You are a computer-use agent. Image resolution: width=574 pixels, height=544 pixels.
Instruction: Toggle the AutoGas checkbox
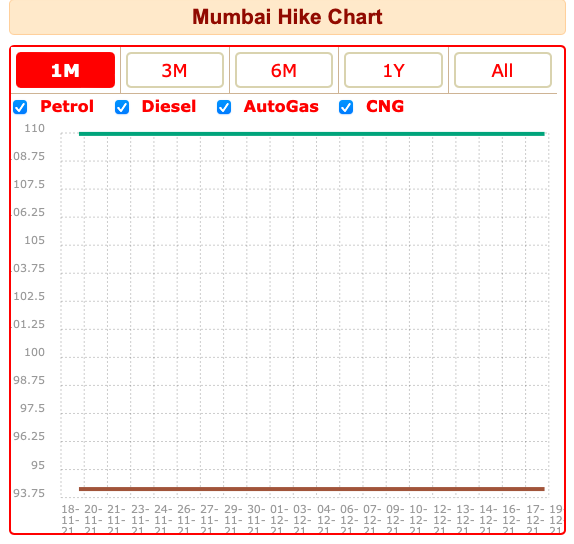pos(224,107)
